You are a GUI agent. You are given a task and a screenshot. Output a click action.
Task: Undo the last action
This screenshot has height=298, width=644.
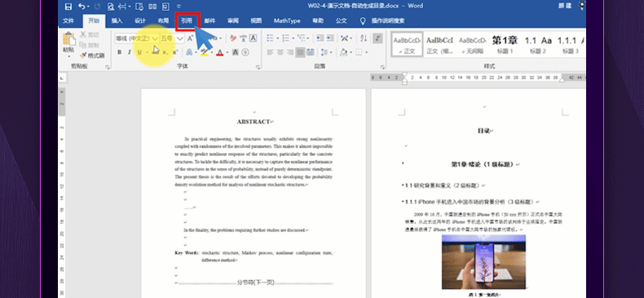(82, 7)
